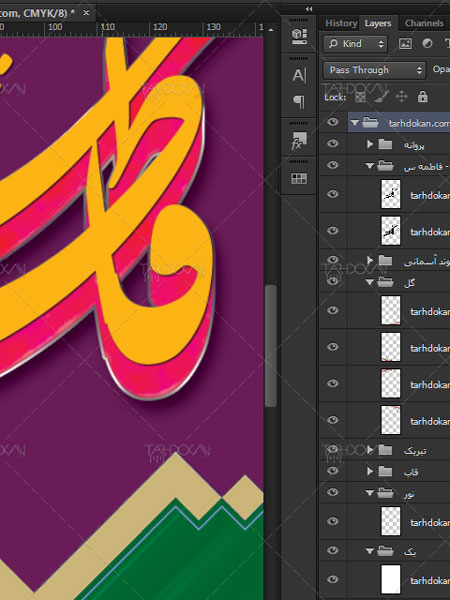Expand the تبریک group

370,450
